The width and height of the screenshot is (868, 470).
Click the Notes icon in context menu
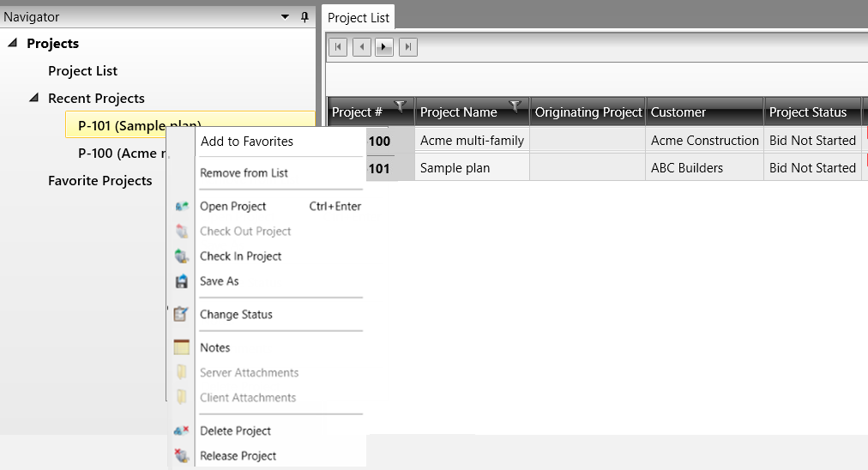182,347
